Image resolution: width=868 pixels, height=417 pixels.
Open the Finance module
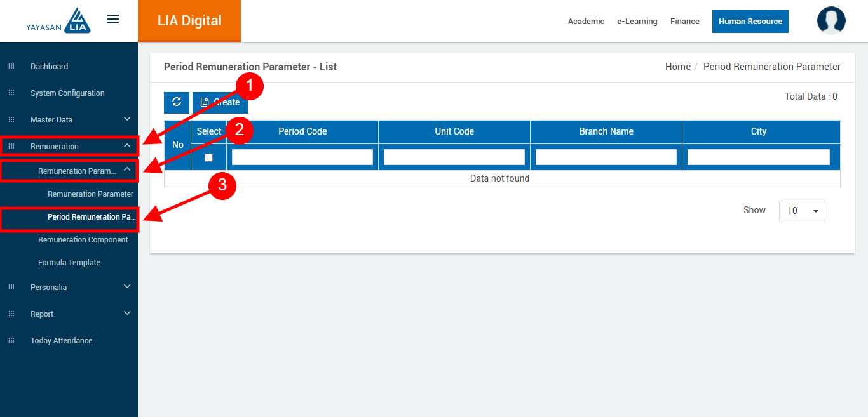[x=684, y=22]
